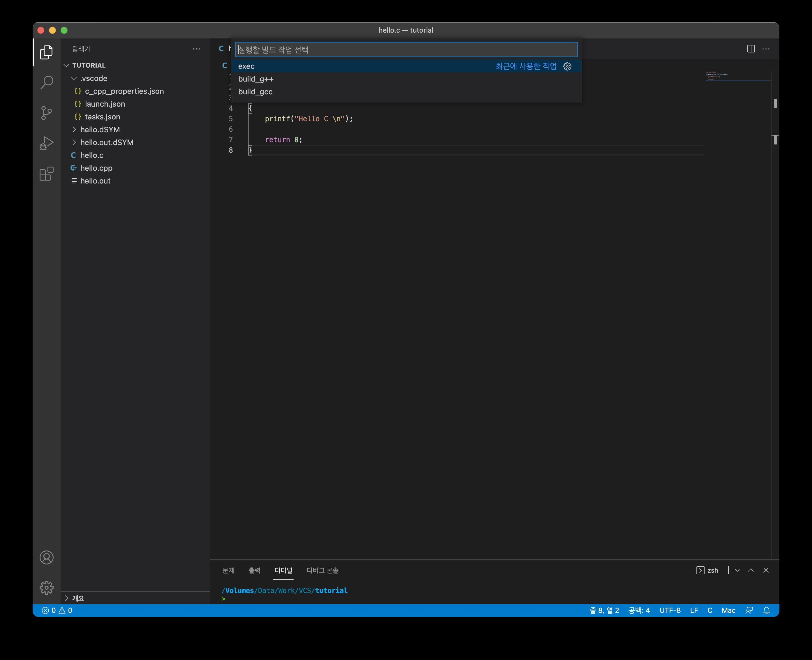The height and width of the screenshot is (660, 812).
Task: Click line number 8 in gutter
Action: tap(231, 150)
